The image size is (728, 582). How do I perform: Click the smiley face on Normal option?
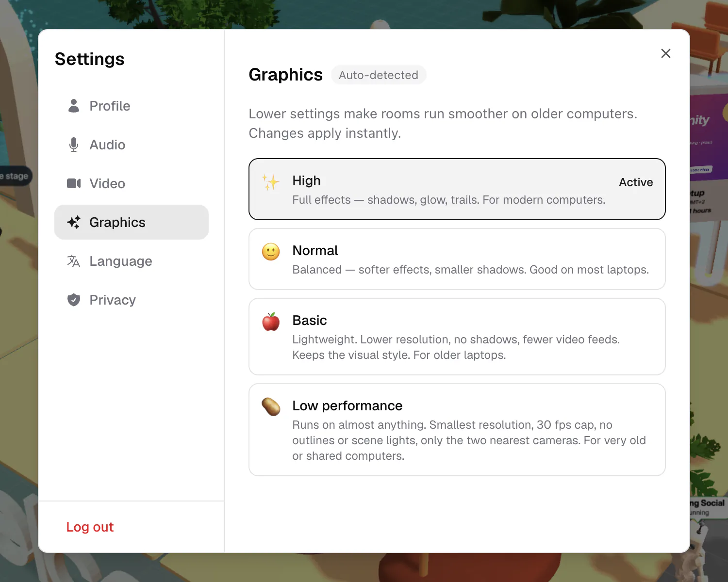tap(271, 252)
